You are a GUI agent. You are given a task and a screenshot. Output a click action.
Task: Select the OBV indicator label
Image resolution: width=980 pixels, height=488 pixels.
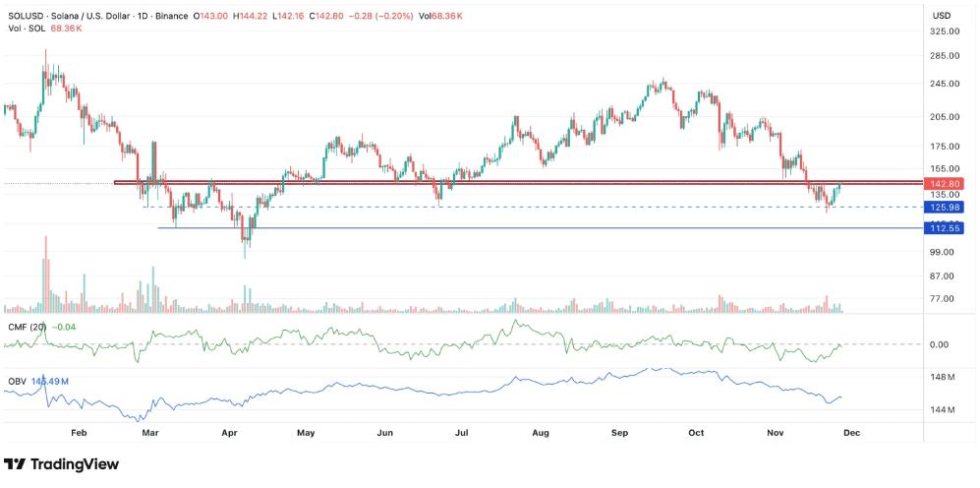point(16,379)
